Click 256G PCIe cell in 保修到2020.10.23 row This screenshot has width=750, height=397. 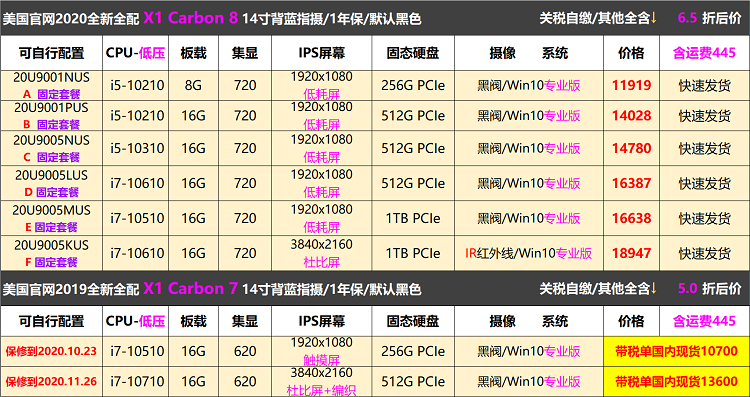point(413,352)
